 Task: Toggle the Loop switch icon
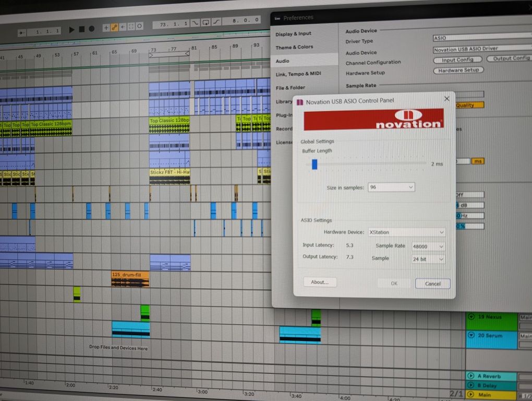coord(205,22)
